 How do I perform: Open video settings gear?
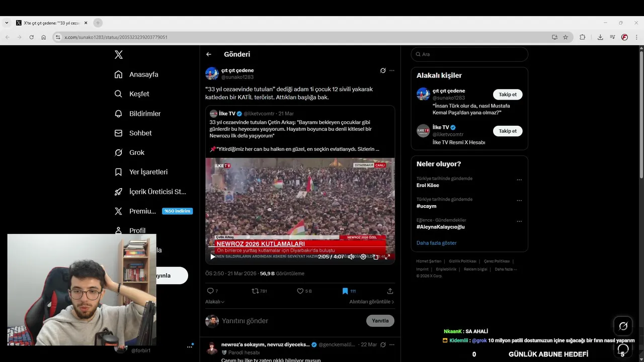(363, 256)
